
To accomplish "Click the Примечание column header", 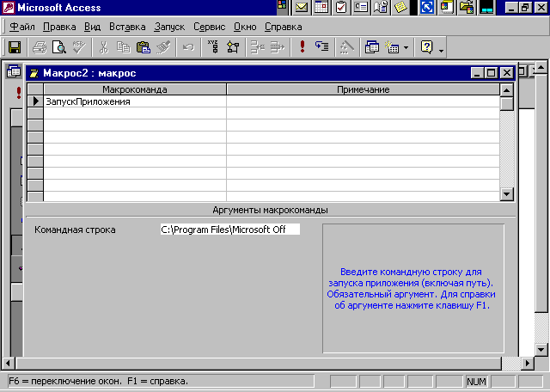I will (363, 89).
